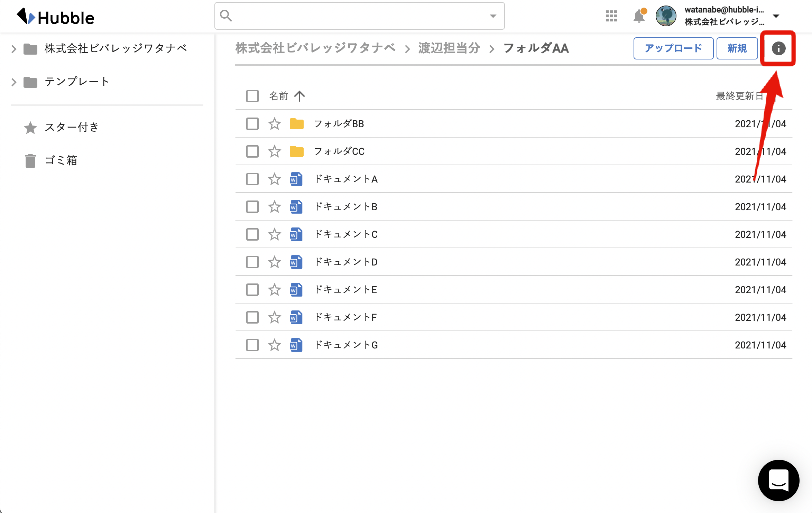Open account menu dropdown arrow

coord(776,16)
